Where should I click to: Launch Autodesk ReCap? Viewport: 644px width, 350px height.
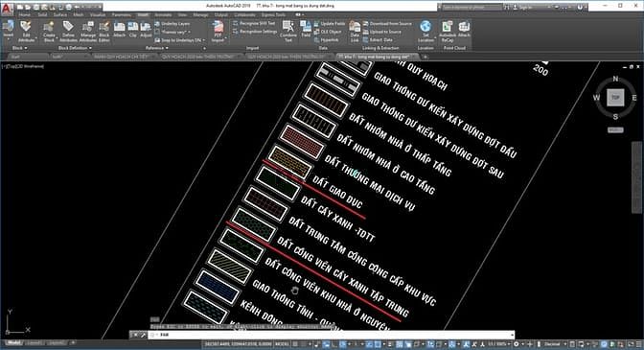point(448,32)
